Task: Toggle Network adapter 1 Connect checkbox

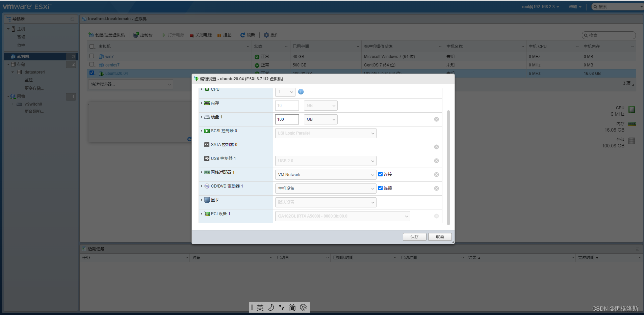Action: [x=381, y=174]
